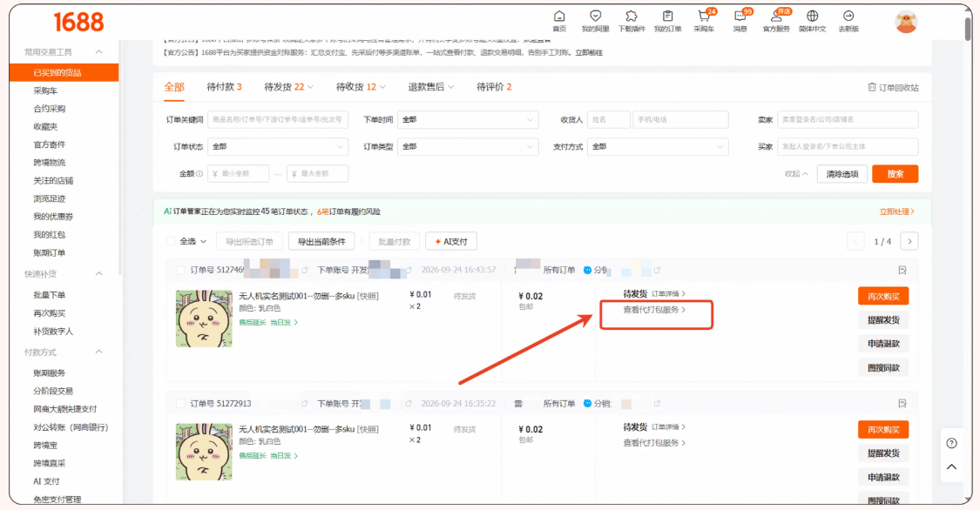980x510 pixels.
Task: Click the 下载插件 puzzle icon
Action: pos(632,17)
